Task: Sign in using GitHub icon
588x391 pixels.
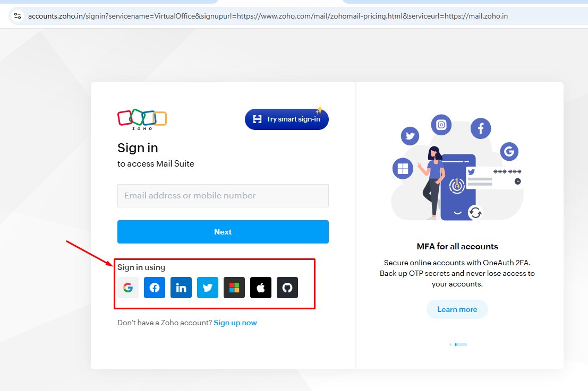Action: (x=287, y=288)
